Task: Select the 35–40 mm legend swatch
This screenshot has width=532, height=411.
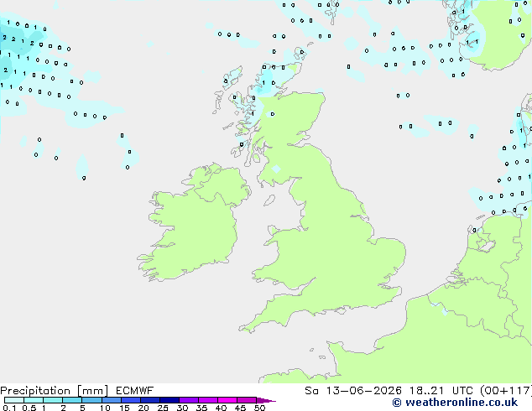Action: pyautogui.click(x=208, y=400)
